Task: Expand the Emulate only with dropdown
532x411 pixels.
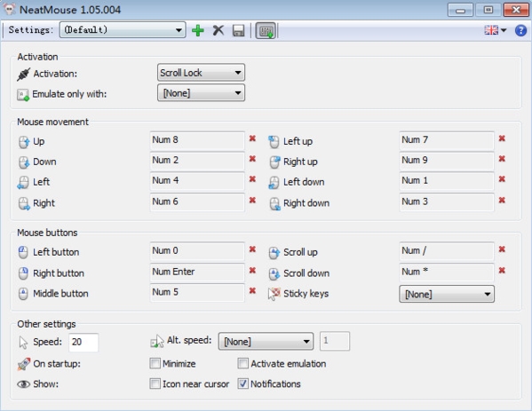Action: (201, 93)
